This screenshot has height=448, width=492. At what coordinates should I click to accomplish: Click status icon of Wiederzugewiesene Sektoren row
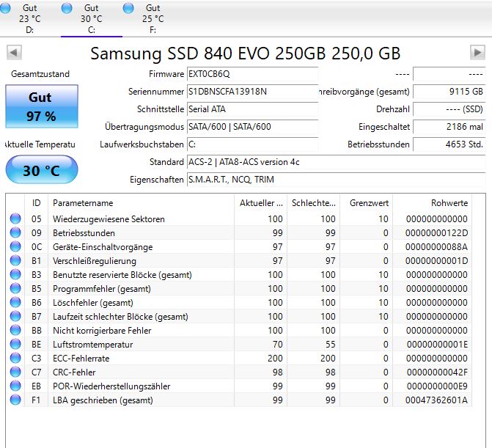point(15,219)
